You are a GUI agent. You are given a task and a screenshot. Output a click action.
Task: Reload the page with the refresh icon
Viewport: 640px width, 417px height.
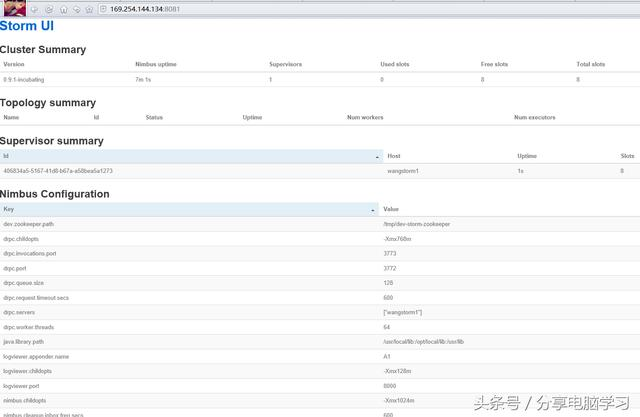pyautogui.click(x=49, y=9)
